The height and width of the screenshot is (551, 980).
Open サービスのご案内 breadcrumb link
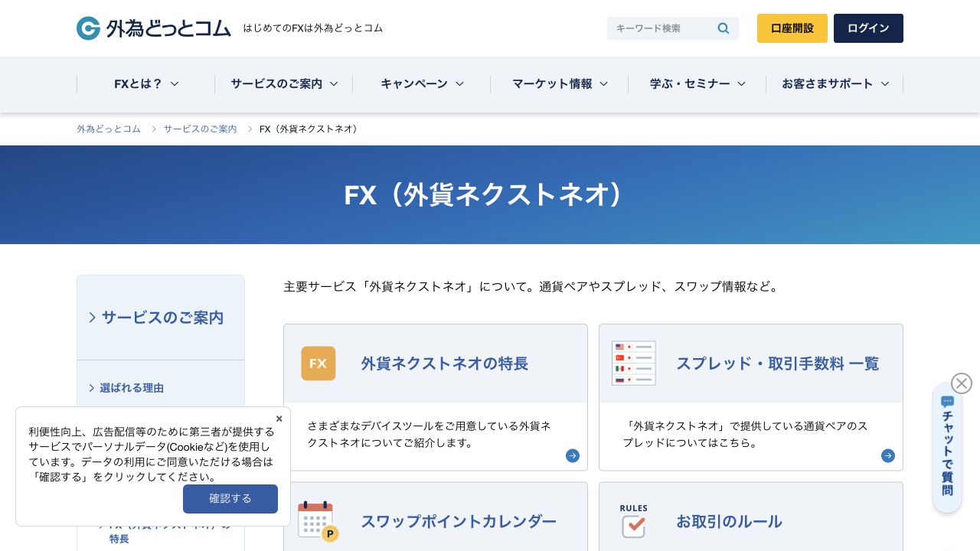point(200,129)
